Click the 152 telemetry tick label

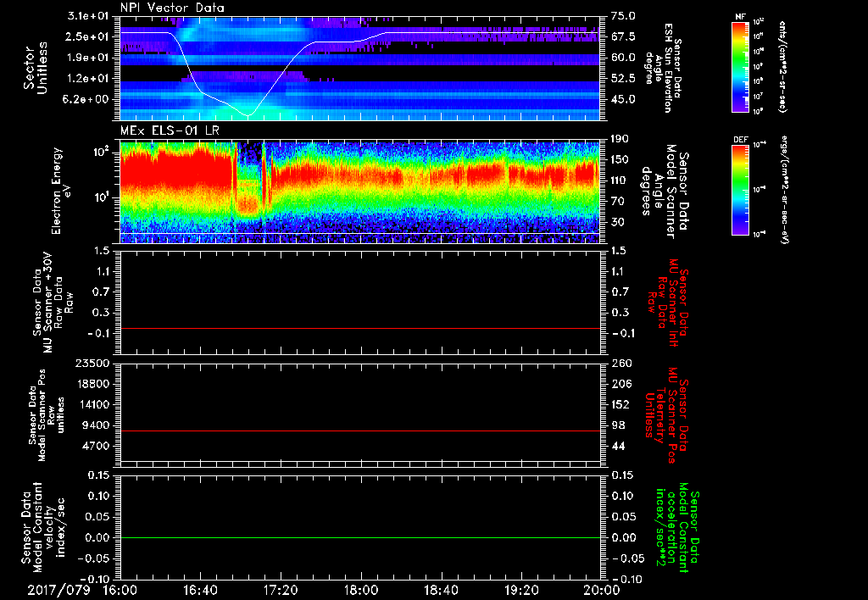pyautogui.click(x=620, y=404)
